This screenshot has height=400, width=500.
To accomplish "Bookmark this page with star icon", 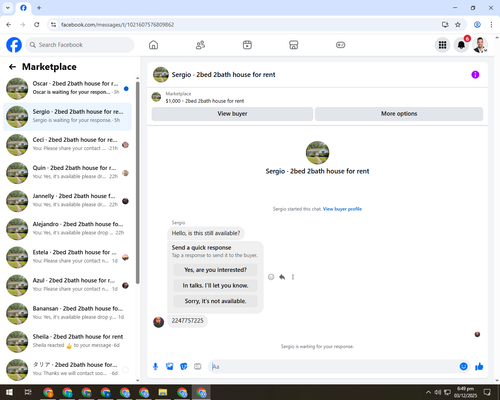I will click(x=458, y=25).
